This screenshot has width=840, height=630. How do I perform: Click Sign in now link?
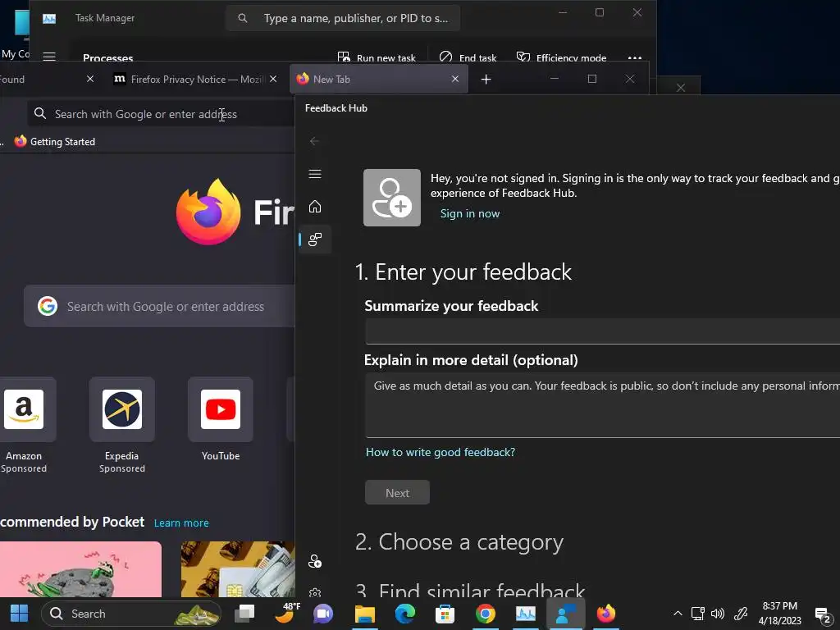(x=470, y=214)
